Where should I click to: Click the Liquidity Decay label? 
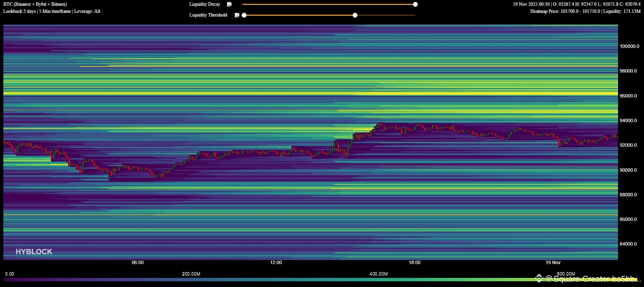(205, 4)
